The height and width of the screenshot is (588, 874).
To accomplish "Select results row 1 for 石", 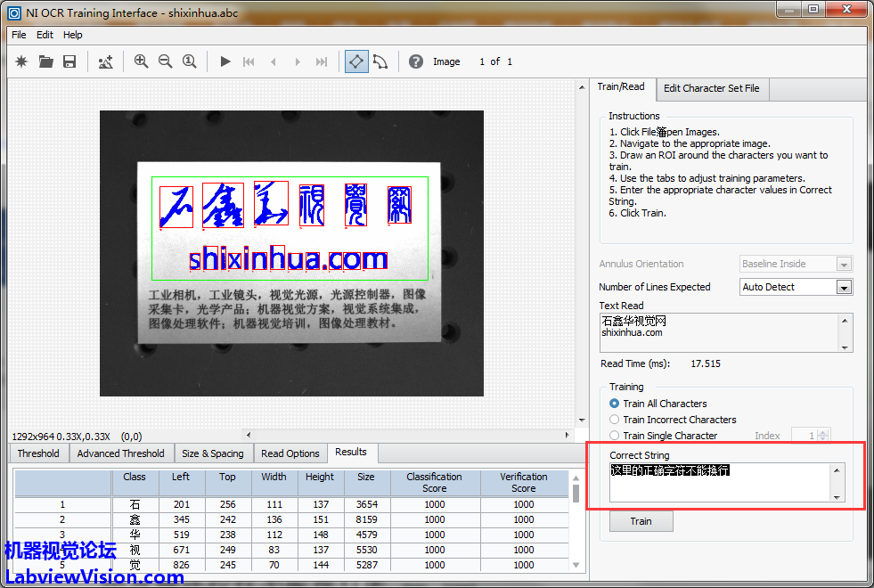I will (x=291, y=504).
